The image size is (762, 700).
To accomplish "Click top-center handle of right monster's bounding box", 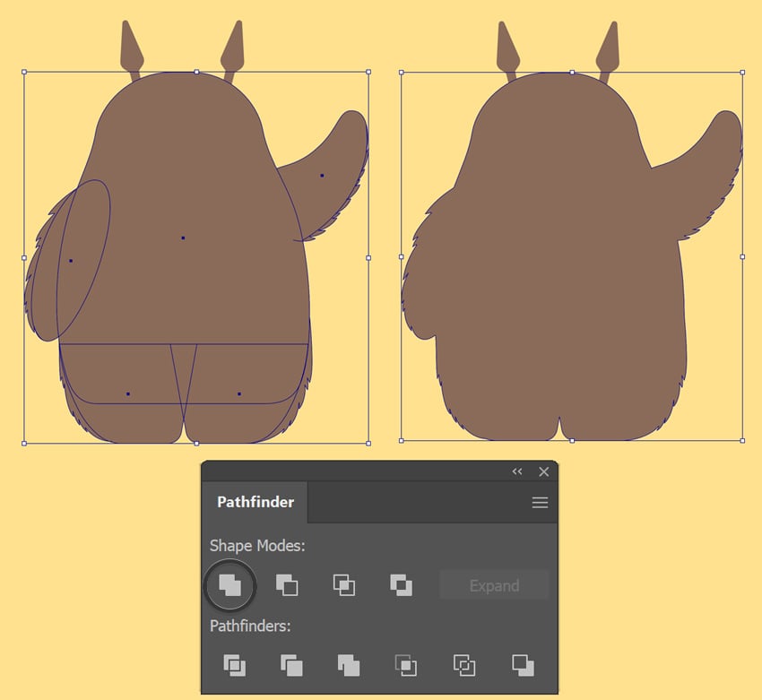I will tap(572, 72).
